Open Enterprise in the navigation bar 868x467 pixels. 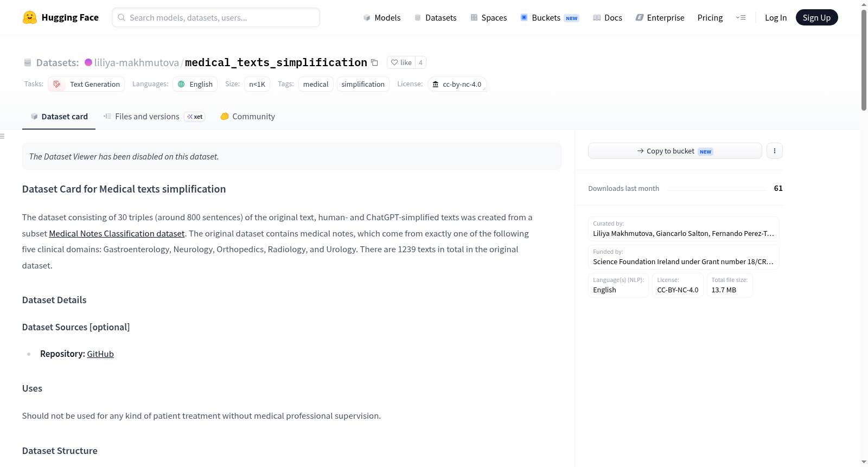click(x=660, y=17)
